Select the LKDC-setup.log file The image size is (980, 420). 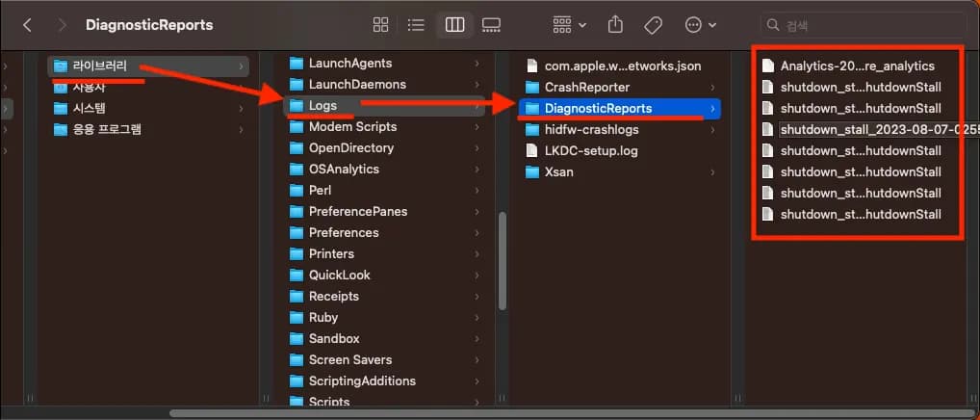point(591,151)
